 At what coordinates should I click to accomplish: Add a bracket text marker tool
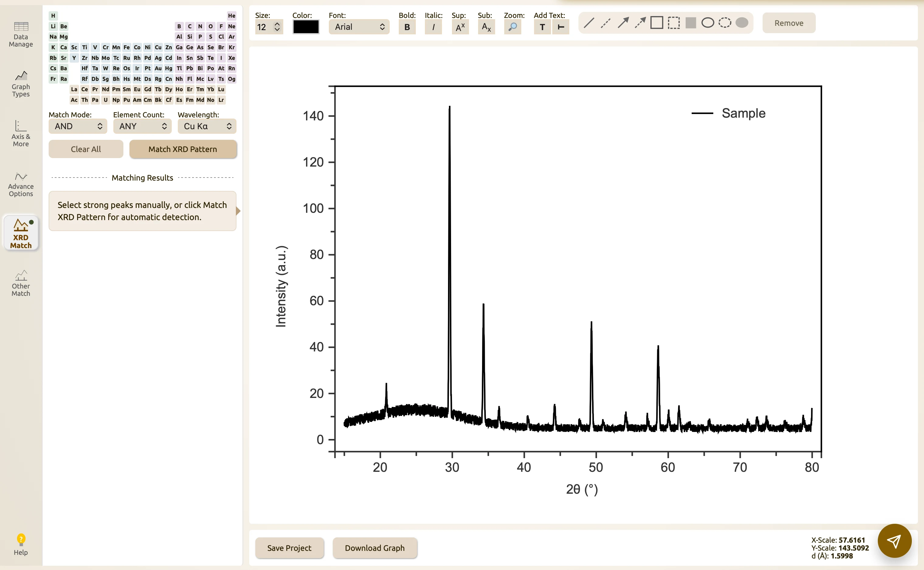point(561,27)
